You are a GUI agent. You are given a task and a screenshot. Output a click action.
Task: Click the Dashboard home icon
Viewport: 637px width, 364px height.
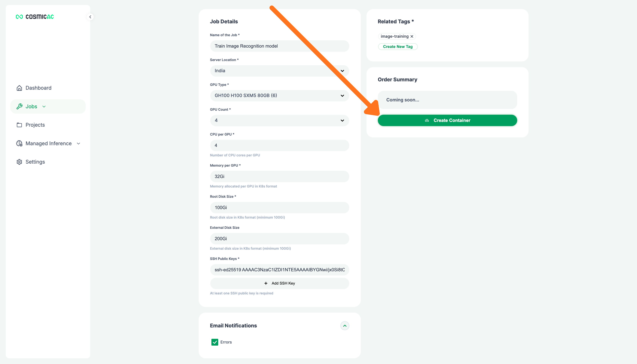[x=19, y=88]
